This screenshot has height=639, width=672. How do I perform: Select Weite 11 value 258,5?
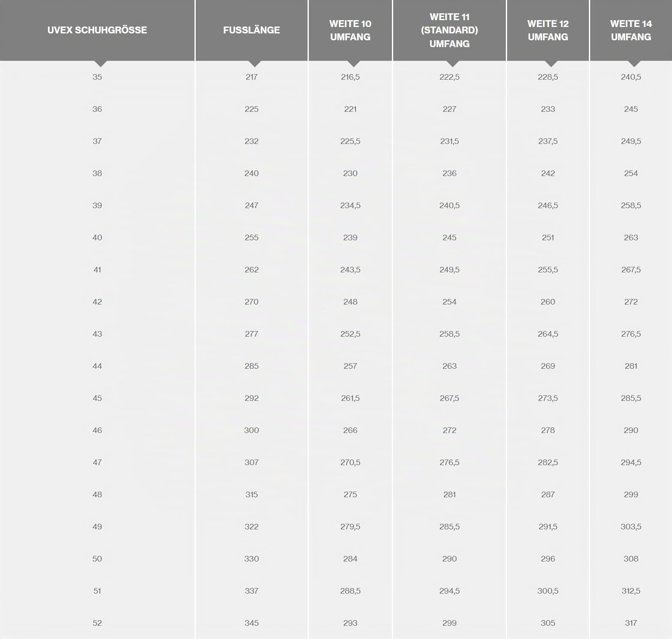(x=449, y=334)
